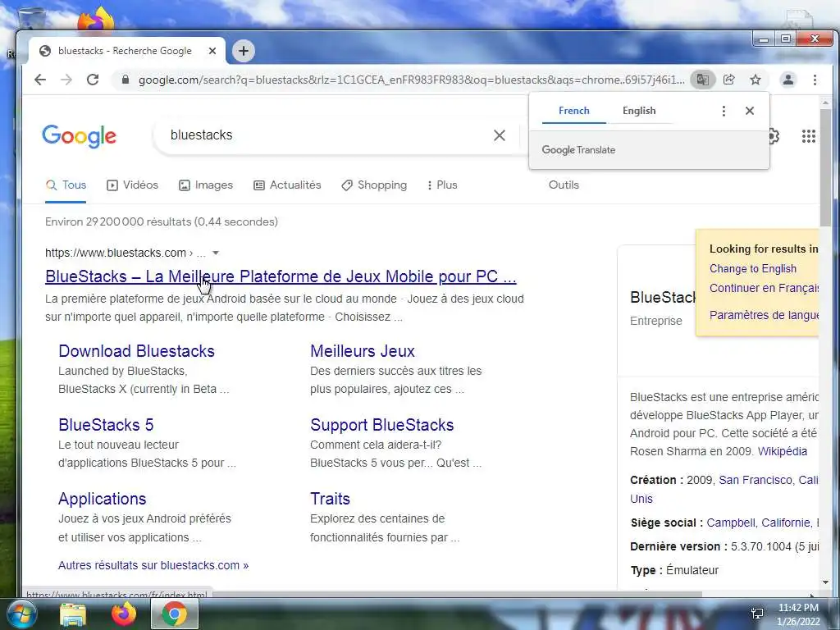Click Continuer en Français link
This screenshot has width=840, height=630.
[764, 288]
